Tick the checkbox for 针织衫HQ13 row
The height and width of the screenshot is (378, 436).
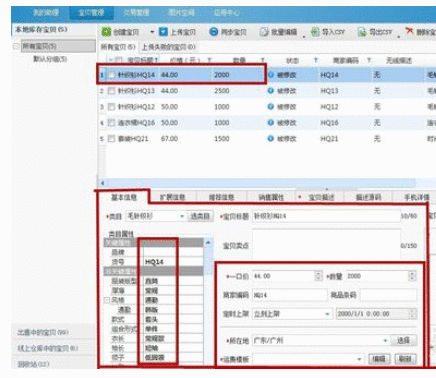point(112,91)
